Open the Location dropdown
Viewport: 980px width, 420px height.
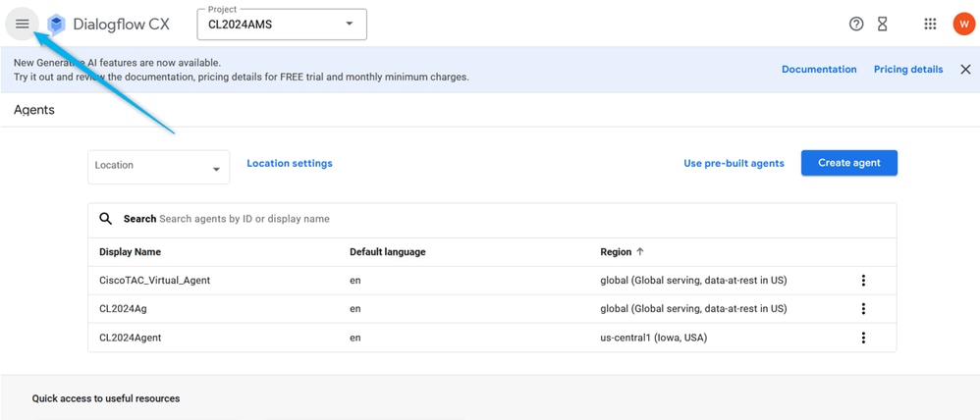pos(159,167)
